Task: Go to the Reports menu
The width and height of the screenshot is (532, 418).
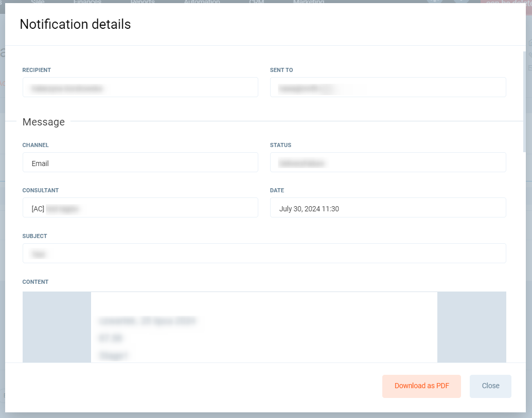Action: pyautogui.click(x=143, y=2)
